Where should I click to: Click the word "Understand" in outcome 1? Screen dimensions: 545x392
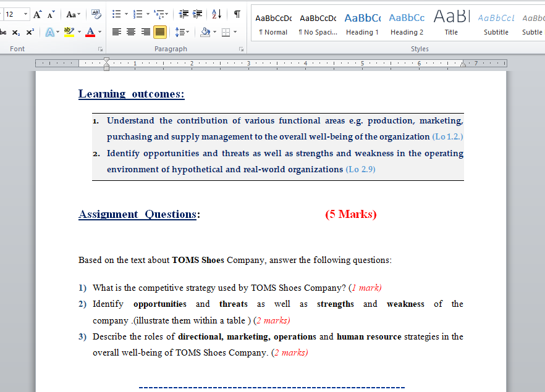[130, 120]
